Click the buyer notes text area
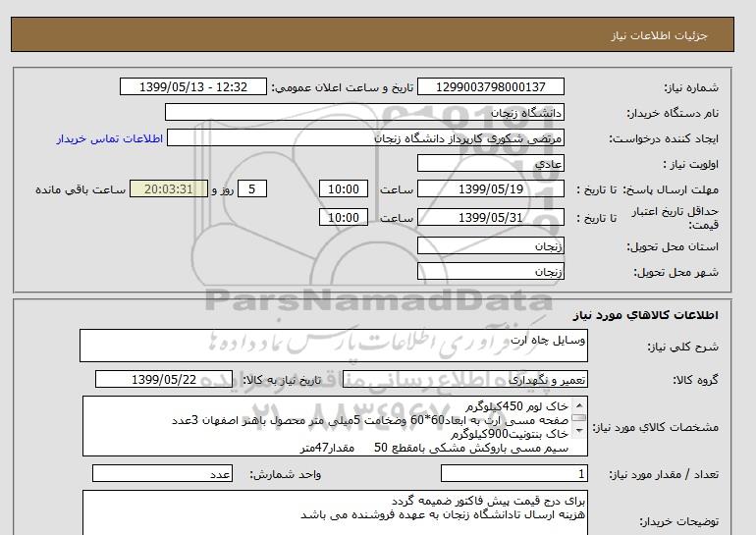 335,512
